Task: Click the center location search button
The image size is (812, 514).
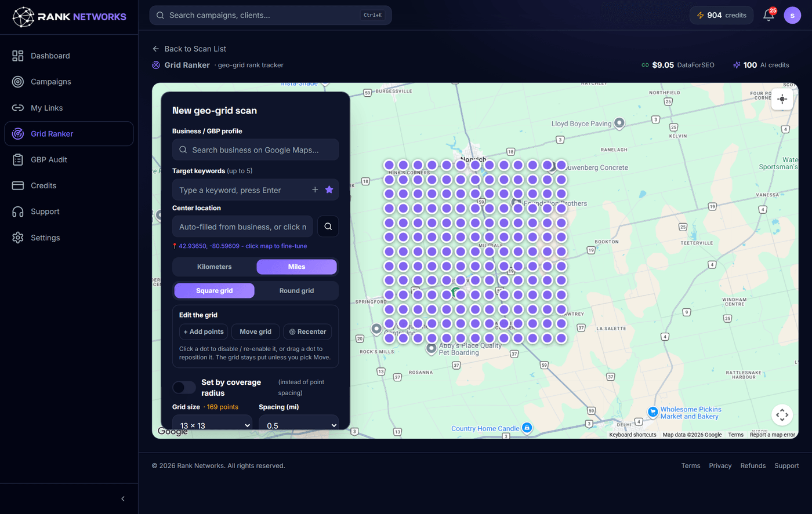Action: pyautogui.click(x=328, y=227)
